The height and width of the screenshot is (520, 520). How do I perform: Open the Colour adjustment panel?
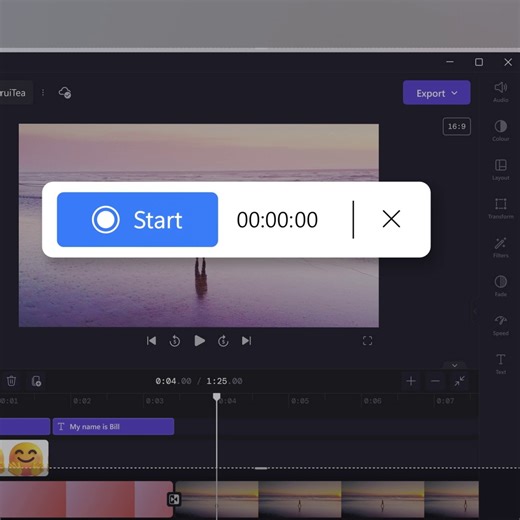(501, 131)
